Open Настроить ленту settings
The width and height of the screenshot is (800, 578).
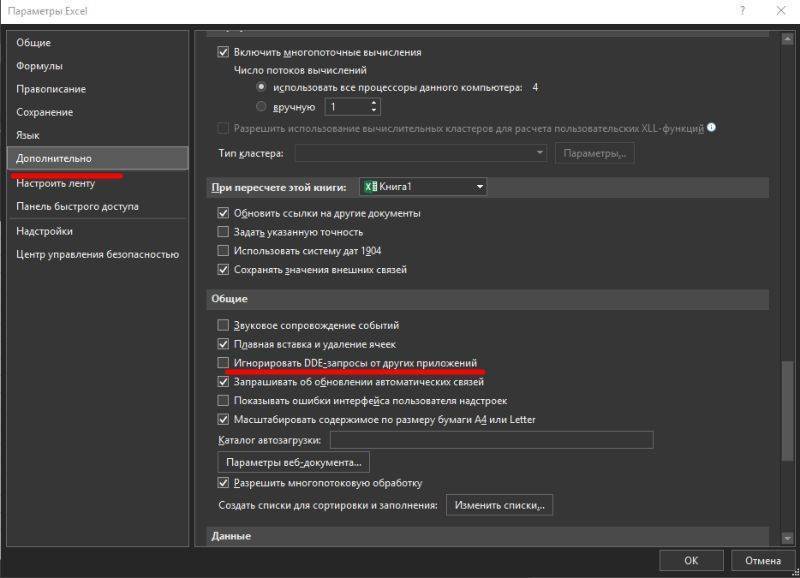tap(97, 183)
